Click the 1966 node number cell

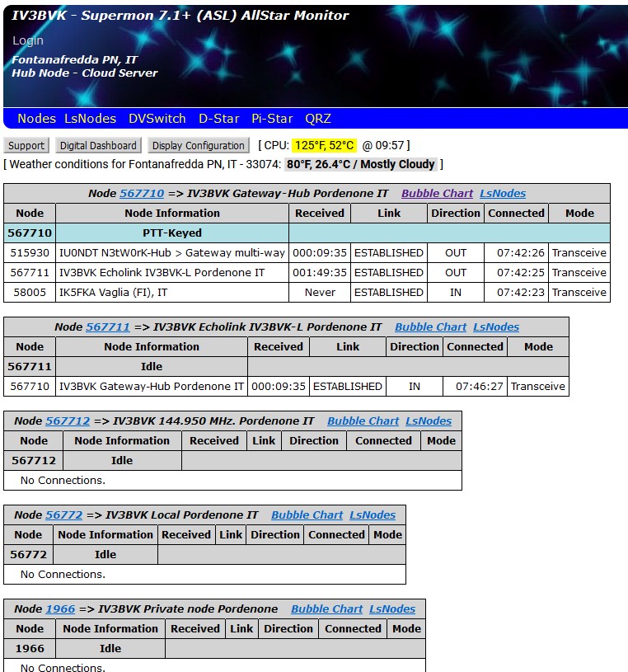click(30, 648)
